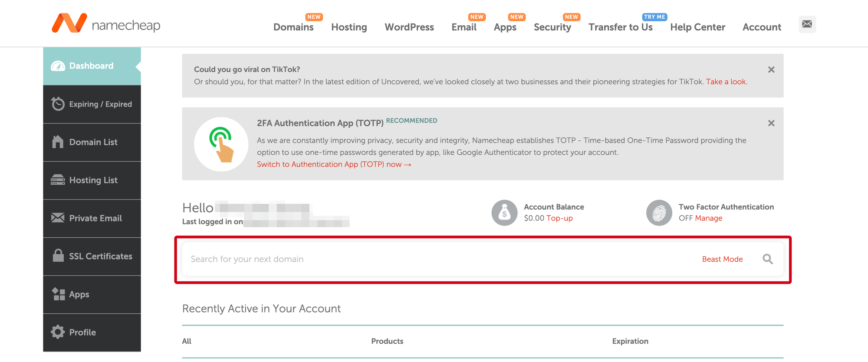Viewport: 868px width, 362px height.
Task: Enable Beast Mode in the search bar
Action: [723, 259]
